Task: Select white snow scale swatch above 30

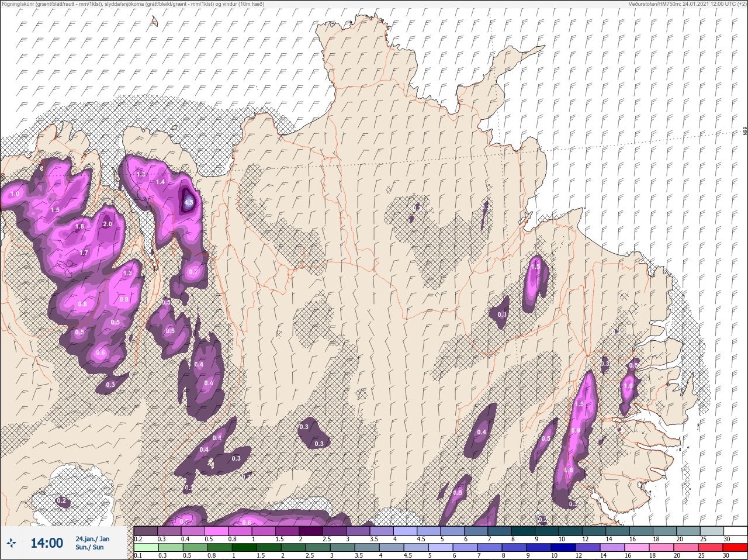Action: 737,531
